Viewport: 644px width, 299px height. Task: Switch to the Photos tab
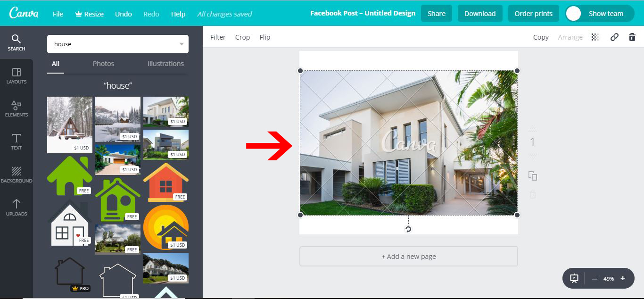[103, 64]
